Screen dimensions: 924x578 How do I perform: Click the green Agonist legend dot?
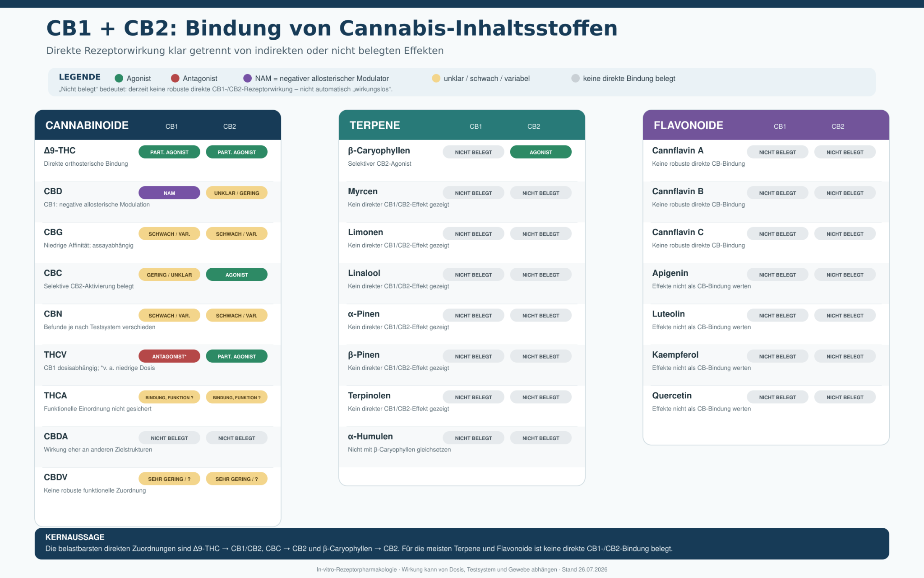[119, 79]
